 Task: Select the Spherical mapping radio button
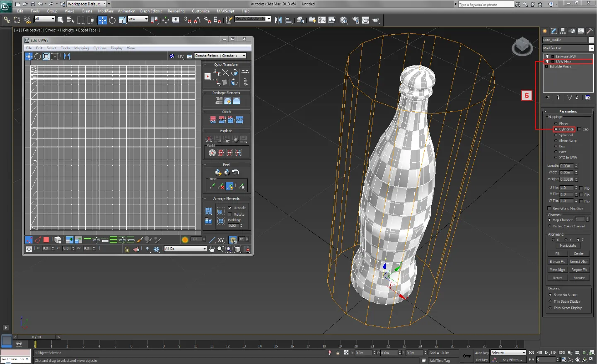coord(556,135)
